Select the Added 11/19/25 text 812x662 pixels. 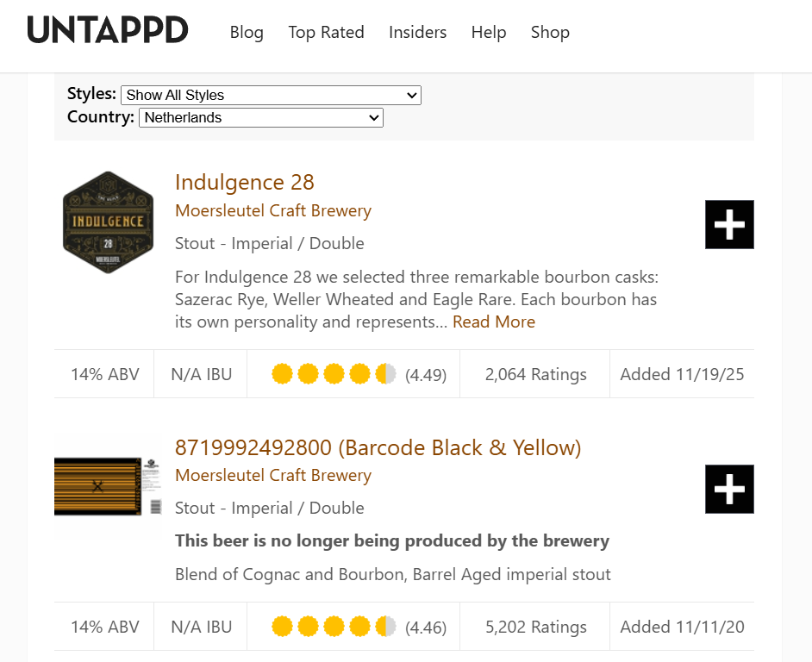(x=682, y=374)
